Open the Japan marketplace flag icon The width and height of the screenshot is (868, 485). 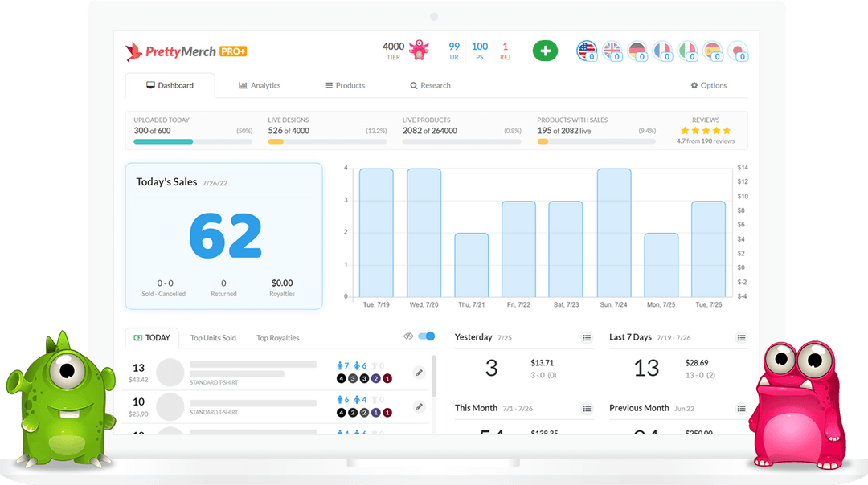click(739, 50)
